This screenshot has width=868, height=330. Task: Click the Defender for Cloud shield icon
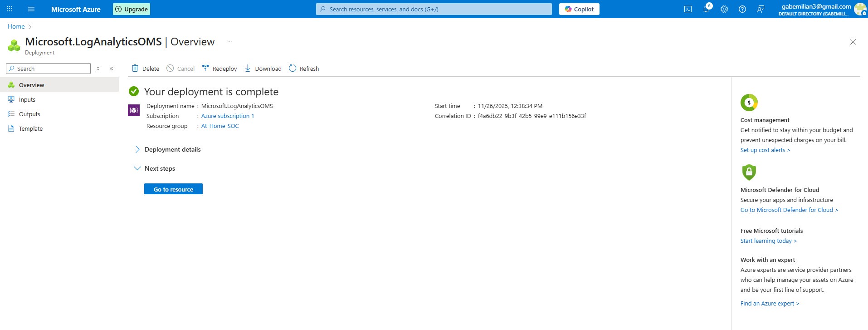pyautogui.click(x=749, y=172)
